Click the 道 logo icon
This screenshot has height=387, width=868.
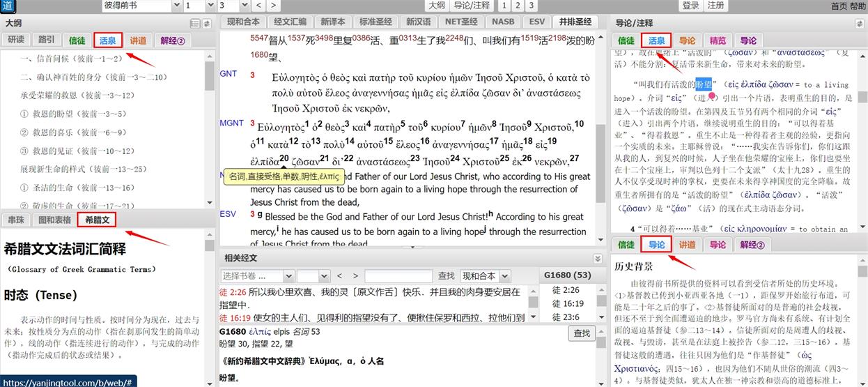8,6
